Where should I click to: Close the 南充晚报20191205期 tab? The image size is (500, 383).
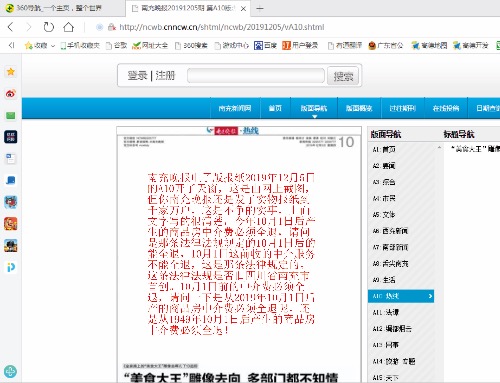pos(243,9)
